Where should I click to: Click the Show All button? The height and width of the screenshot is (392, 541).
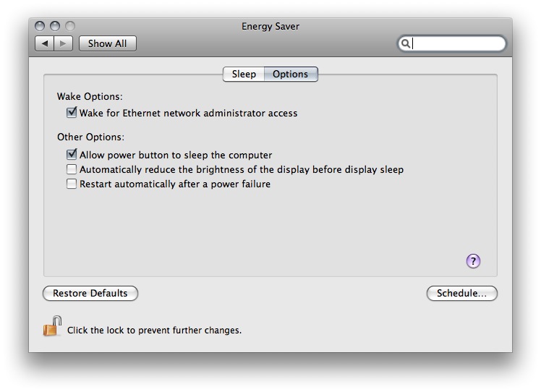click(108, 43)
